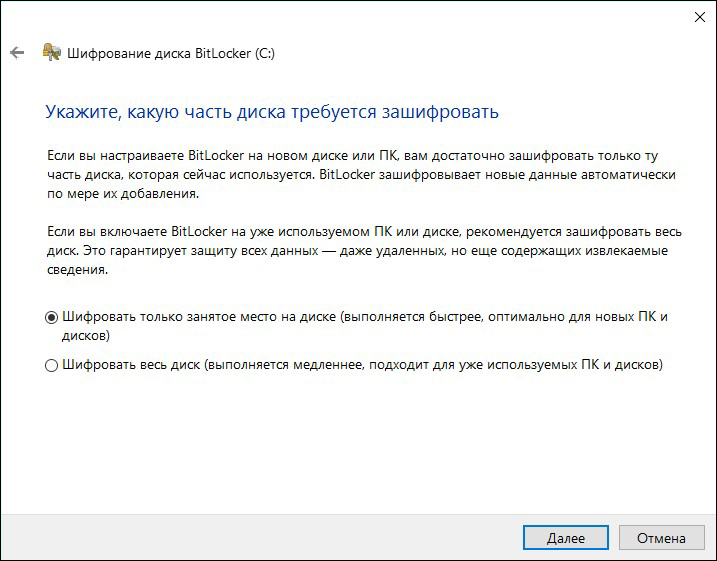The image size is (717, 561).
Task: Abort the wizard via Отмена button
Action: pyautogui.click(x=661, y=538)
